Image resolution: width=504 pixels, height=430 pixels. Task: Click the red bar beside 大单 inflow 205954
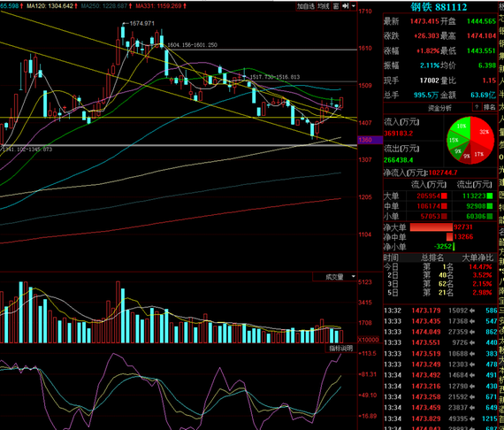point(444,196)
